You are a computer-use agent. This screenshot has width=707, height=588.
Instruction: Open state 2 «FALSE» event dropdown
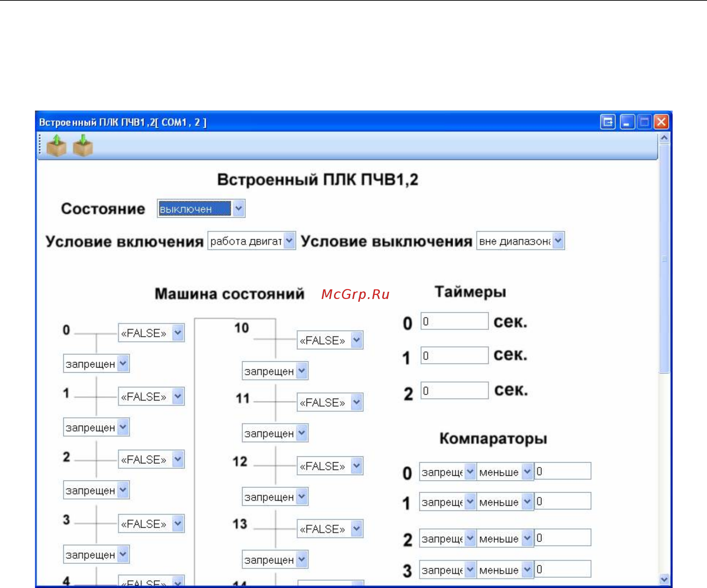151,459
